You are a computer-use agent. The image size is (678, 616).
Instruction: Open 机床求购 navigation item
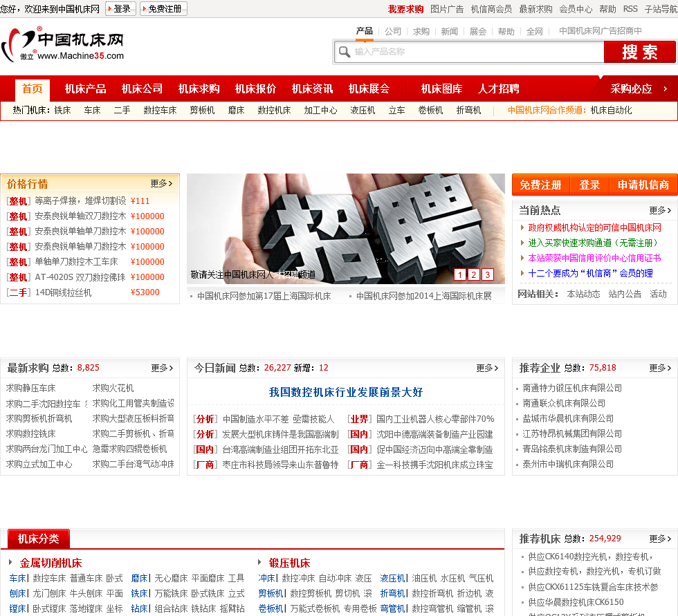pos(199,89)
